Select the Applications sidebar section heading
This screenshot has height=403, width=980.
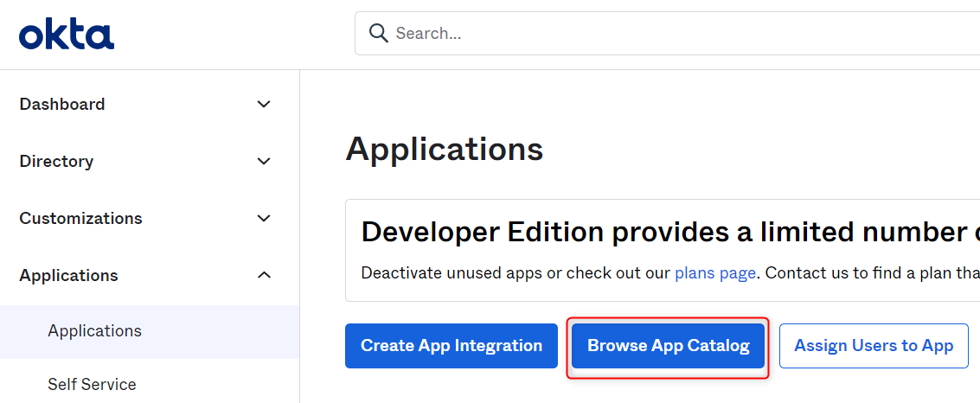68,276
